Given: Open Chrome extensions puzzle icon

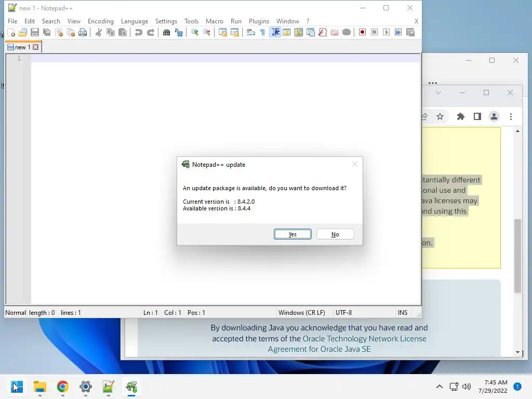Looking at the screenshot, I should 460,117.
